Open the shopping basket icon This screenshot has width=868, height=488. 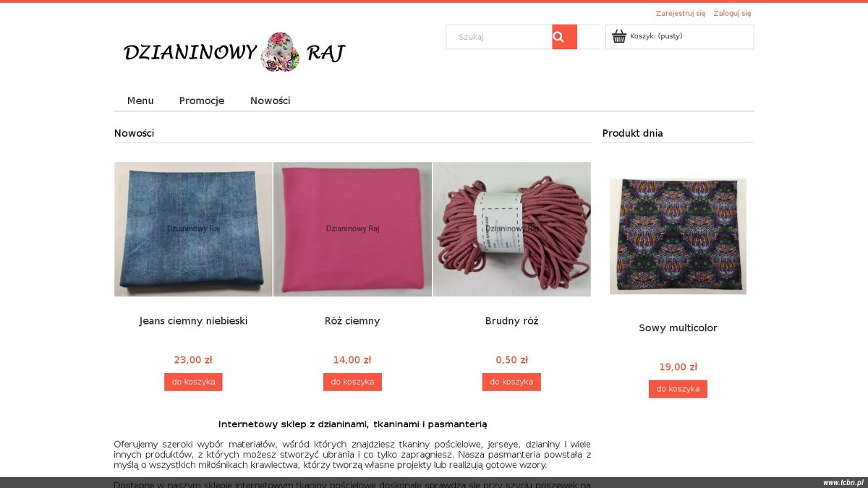coord(618,36)
